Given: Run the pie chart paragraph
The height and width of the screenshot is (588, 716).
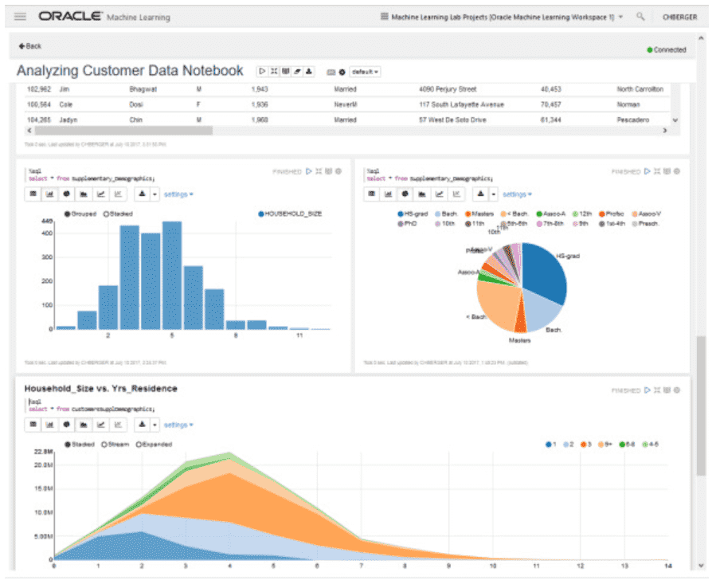Looking at the screenshot, I should tap(647, 171).
